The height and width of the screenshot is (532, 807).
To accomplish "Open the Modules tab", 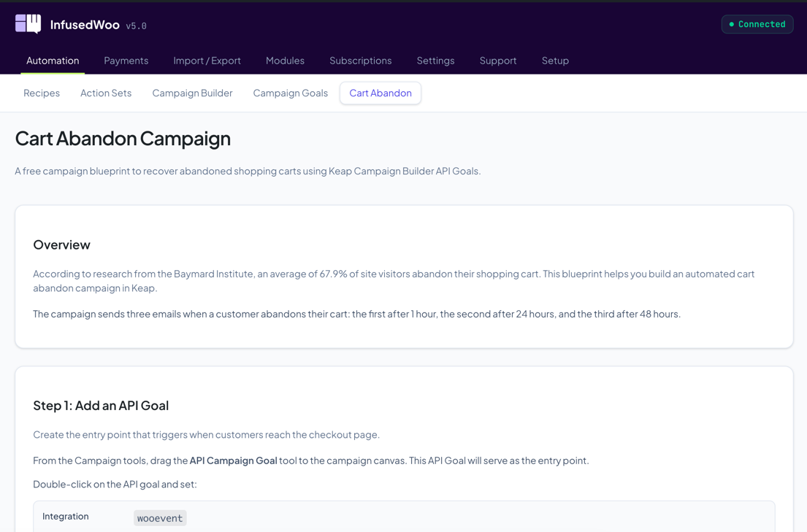I will coord(285,61).
